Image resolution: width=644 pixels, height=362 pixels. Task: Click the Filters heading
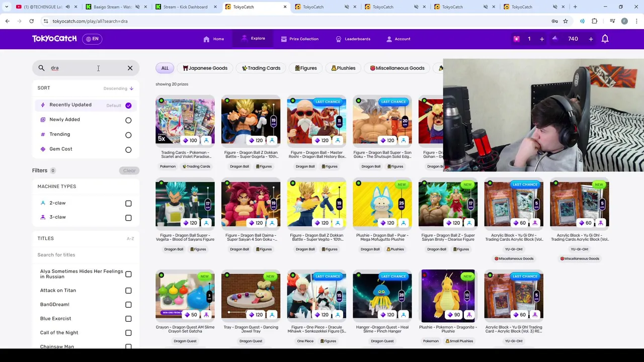pyautogui.click(x=40, y=170)
